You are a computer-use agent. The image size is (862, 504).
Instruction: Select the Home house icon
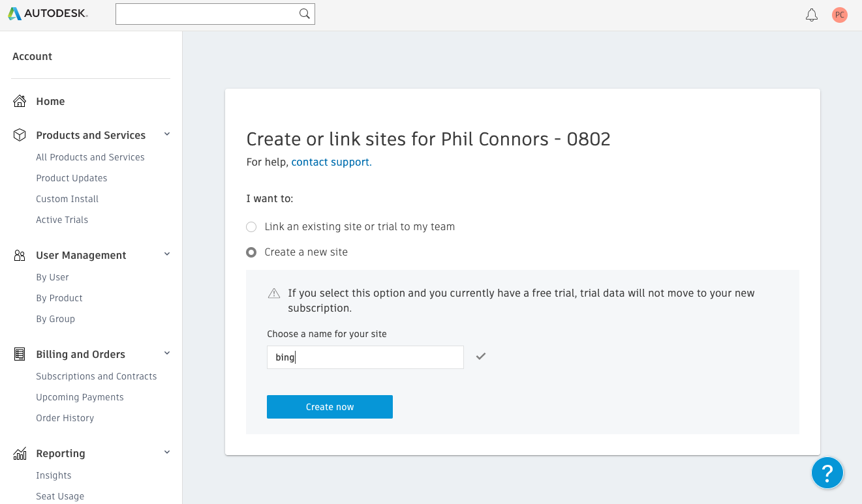click(20, 100)
